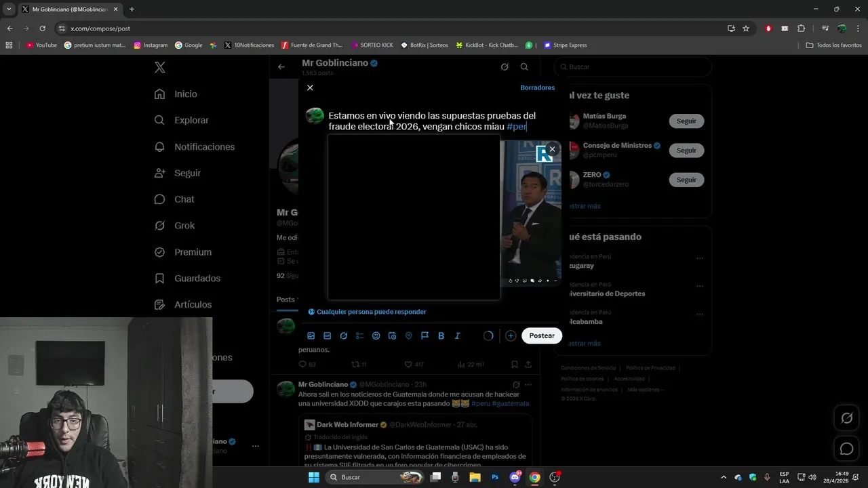Open Windows Start menu

pos(314,477)
